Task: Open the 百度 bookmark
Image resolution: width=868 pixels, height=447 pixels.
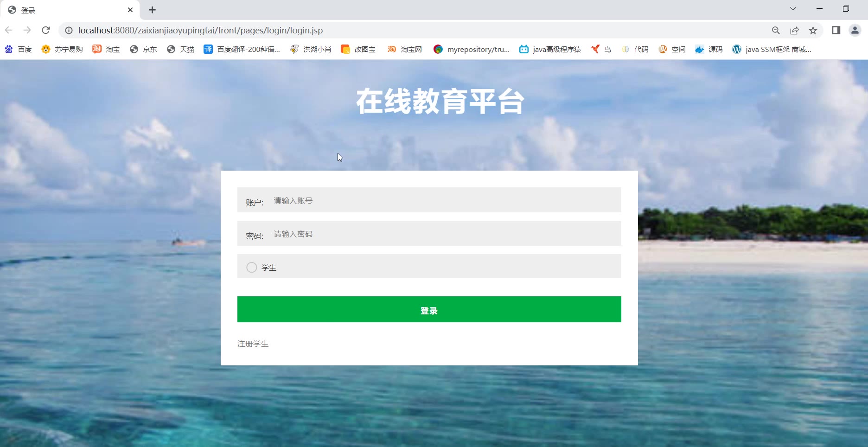Action: click(18, 49)
